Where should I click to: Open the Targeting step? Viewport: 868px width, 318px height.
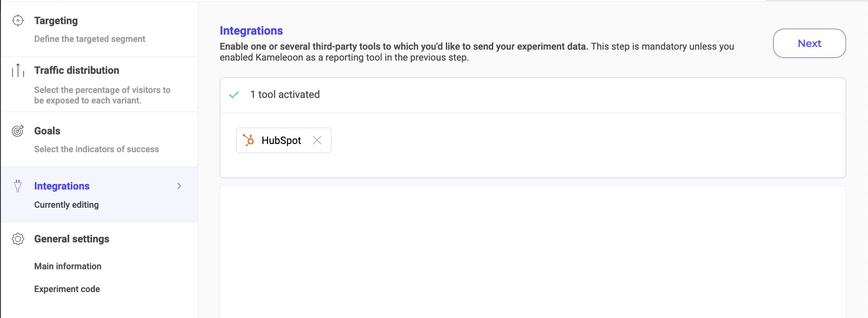(56, 21)
